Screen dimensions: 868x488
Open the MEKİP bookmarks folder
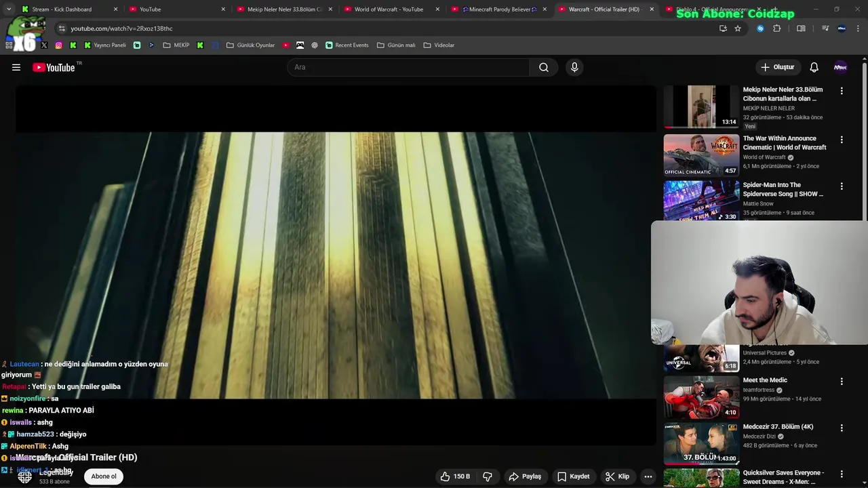pyautogui.click(x=176, y=45)
